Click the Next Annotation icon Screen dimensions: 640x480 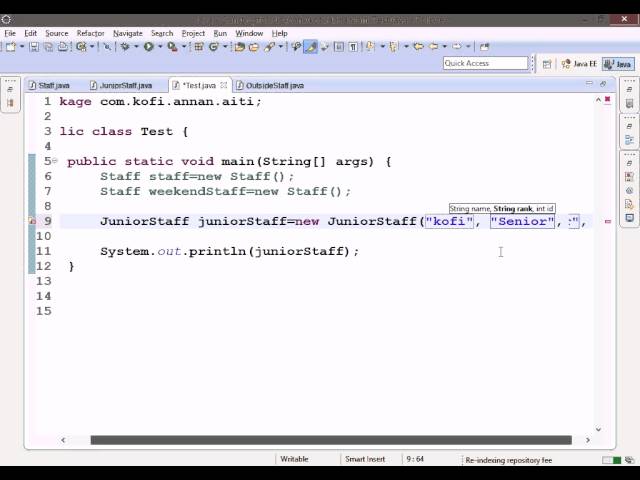click(x=371, y=47)
